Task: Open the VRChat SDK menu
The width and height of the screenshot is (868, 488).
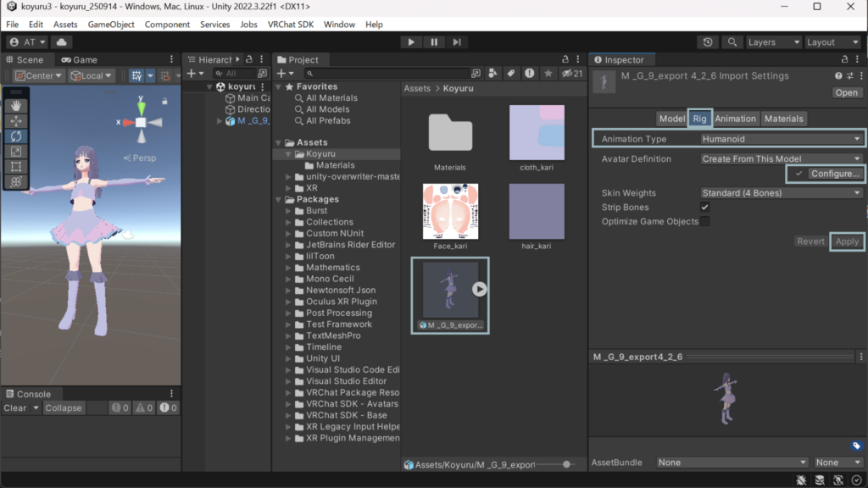Action: coord(290,25)
